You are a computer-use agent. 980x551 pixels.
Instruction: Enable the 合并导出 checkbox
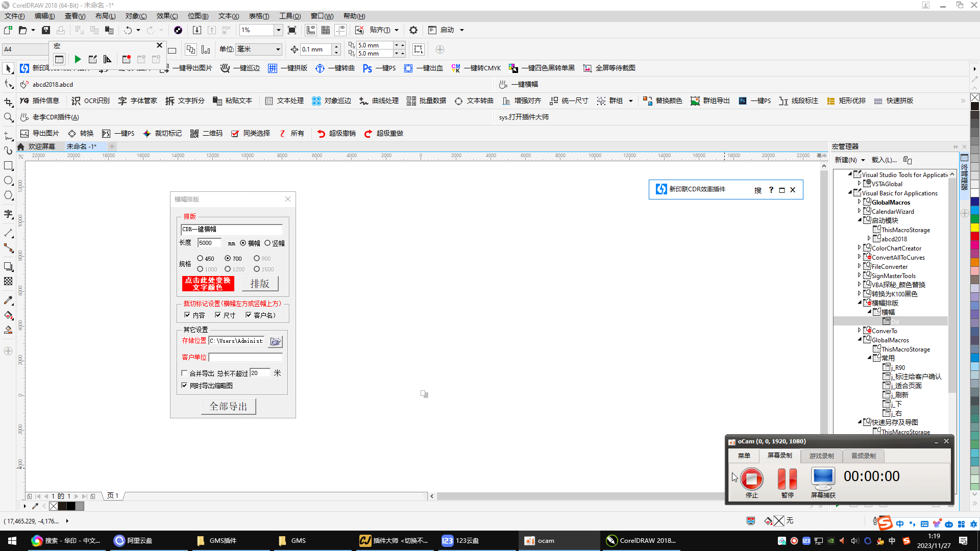[x=185, y=373]
